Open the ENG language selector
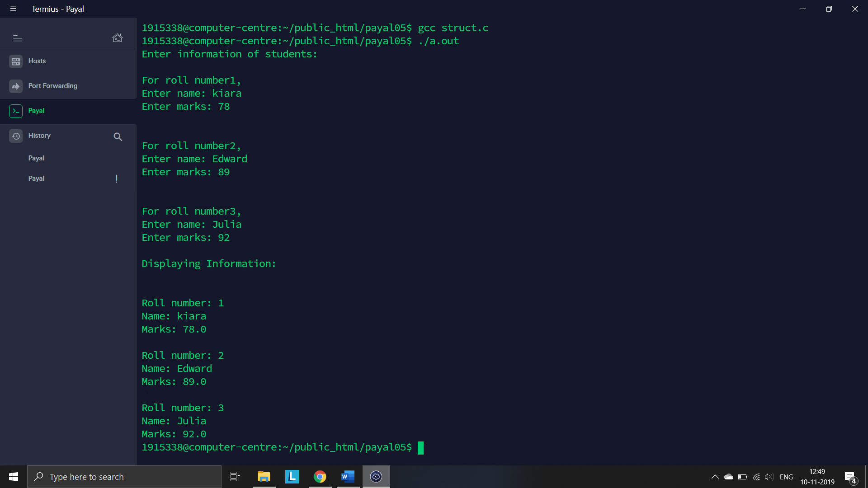868x488 pixels. click(x=786, y=477)
